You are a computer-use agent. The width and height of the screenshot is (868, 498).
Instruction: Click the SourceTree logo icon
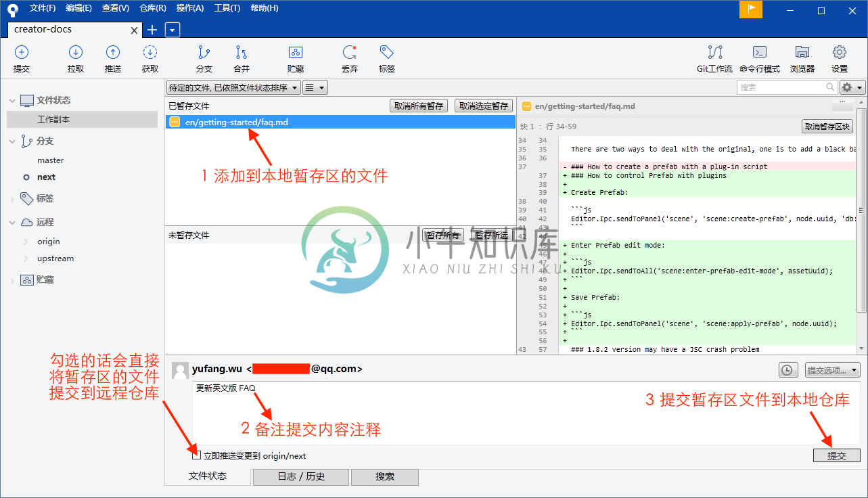click(12, 9)
